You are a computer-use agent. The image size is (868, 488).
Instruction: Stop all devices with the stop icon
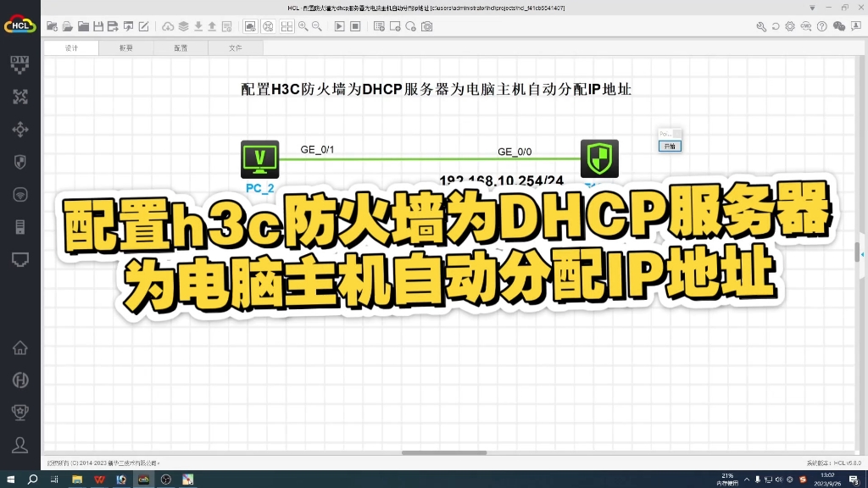(x=355, y=26)
